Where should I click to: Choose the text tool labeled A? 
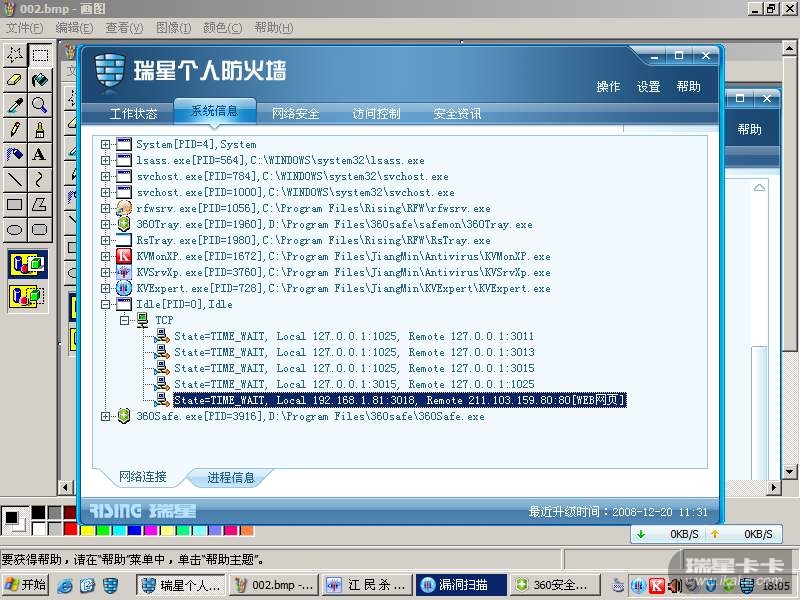40,154
